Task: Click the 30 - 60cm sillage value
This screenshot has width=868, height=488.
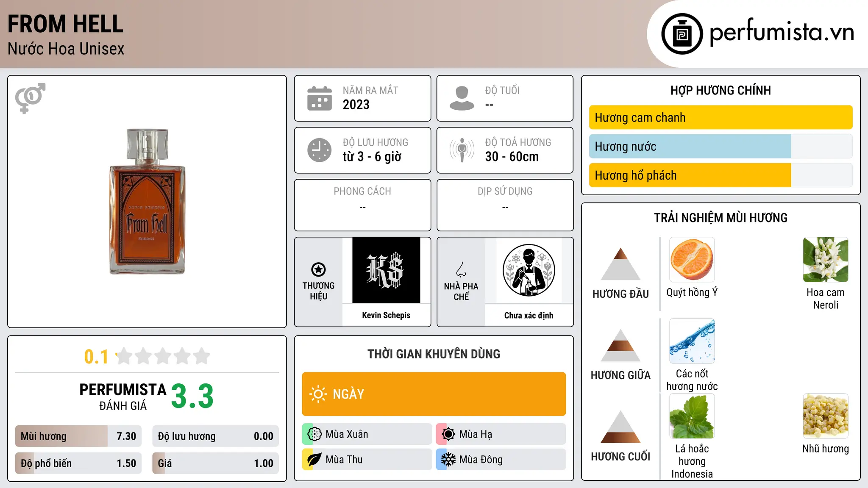Action: pyautogui.click(x=512, y=157)
